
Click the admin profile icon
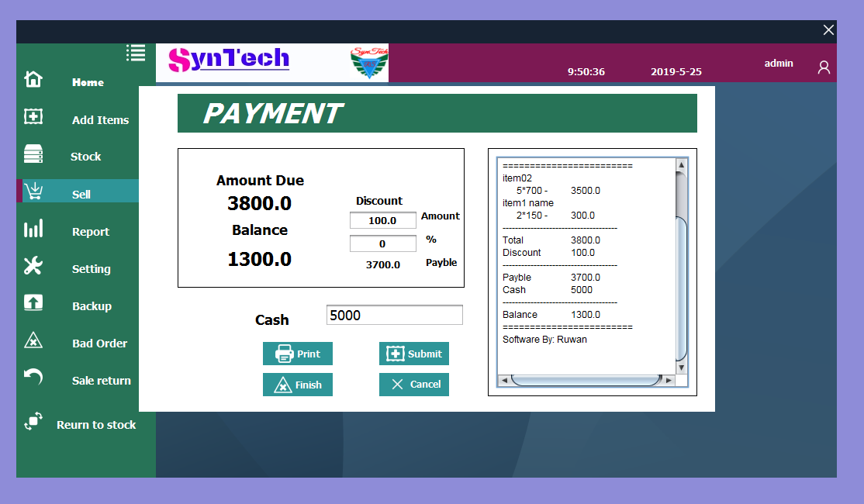point(824,67)
